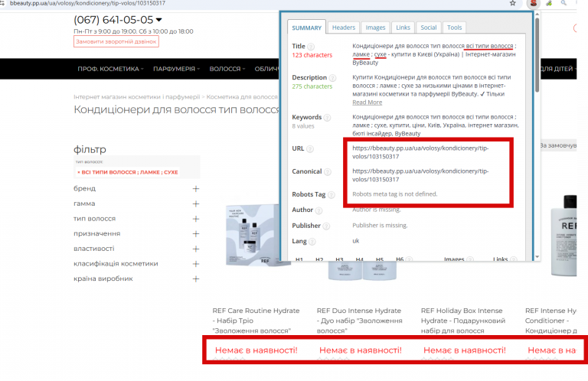This screenshot has width=588, height=381.
Task: Click help icon next to Title
Action: [x=311, y=47]
